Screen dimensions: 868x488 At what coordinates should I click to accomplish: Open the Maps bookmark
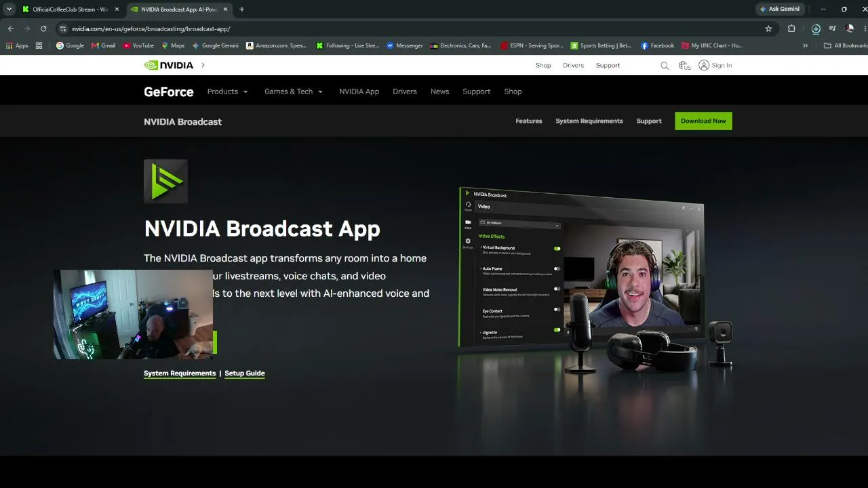173,45
